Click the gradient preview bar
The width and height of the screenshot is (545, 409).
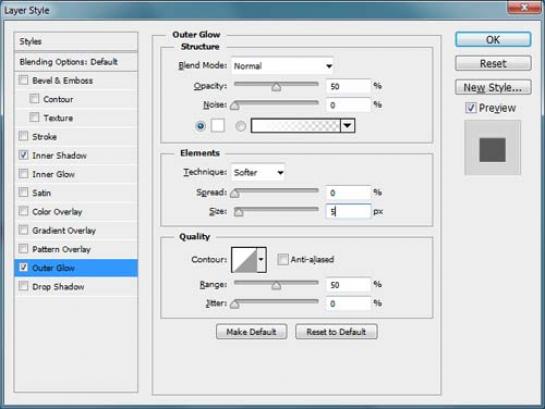pyautogui.click(x=295, y=126)
